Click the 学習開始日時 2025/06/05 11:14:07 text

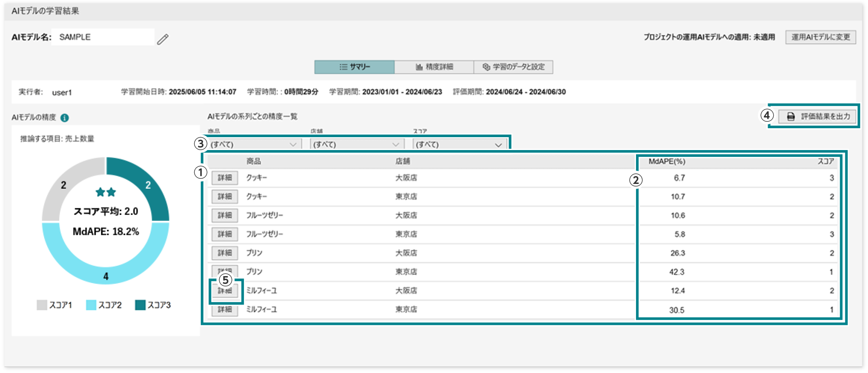pyautogui.click(x=179, y=92)
